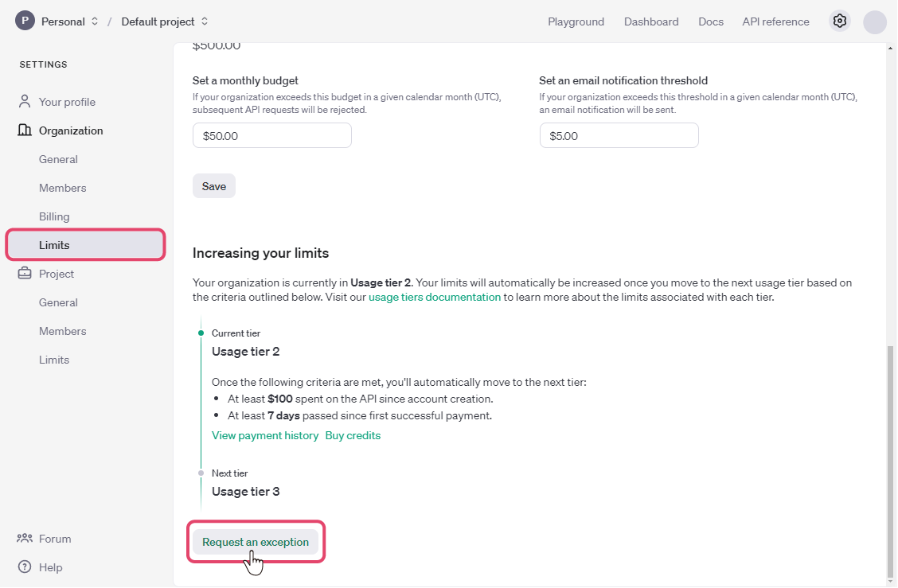Image resolution: width=898 pixels, height=588 pixels.
Task: Click the Project briefcase icon
Action: click(25, 274)
